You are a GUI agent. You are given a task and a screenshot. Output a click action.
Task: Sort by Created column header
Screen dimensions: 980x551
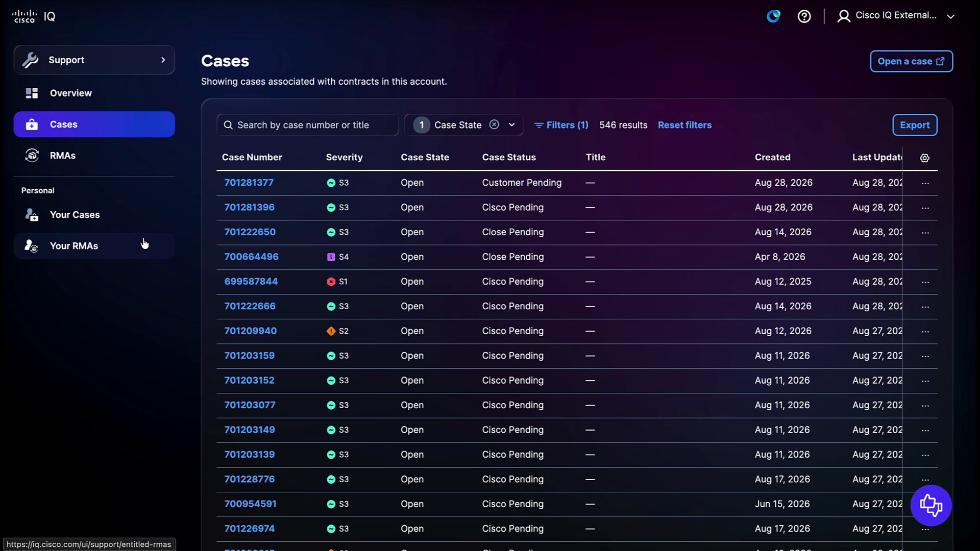pos(772,157)
